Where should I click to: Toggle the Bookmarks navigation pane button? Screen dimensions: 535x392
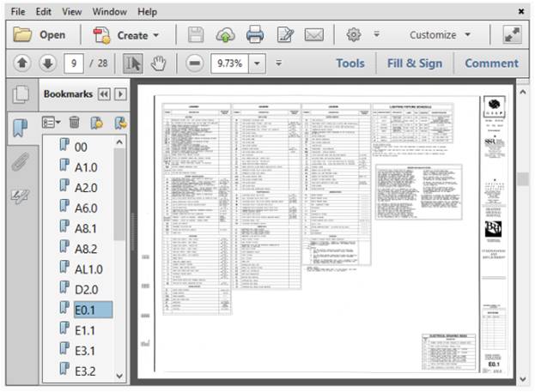tap(20, 127)
